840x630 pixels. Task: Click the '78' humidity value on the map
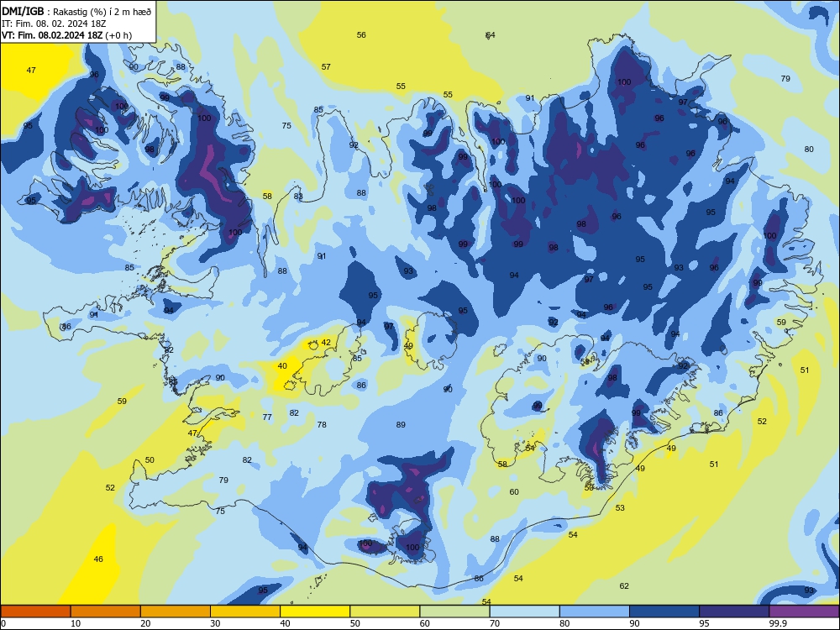pyautogui.click(x=322, y=424)
